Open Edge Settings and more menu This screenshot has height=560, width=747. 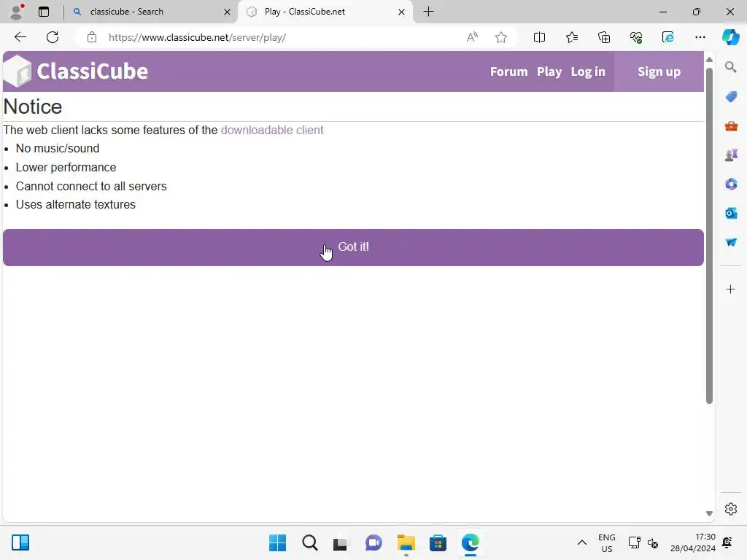pos(700,37)
